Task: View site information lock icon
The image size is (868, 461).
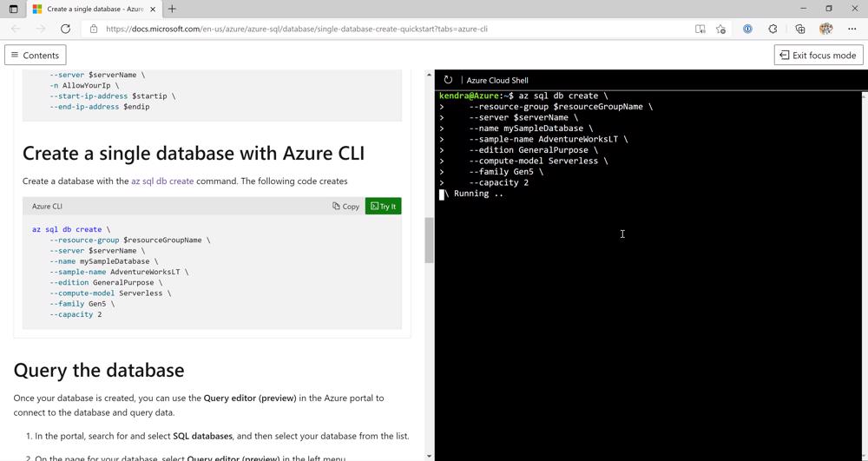Action: tap(94, 29)
